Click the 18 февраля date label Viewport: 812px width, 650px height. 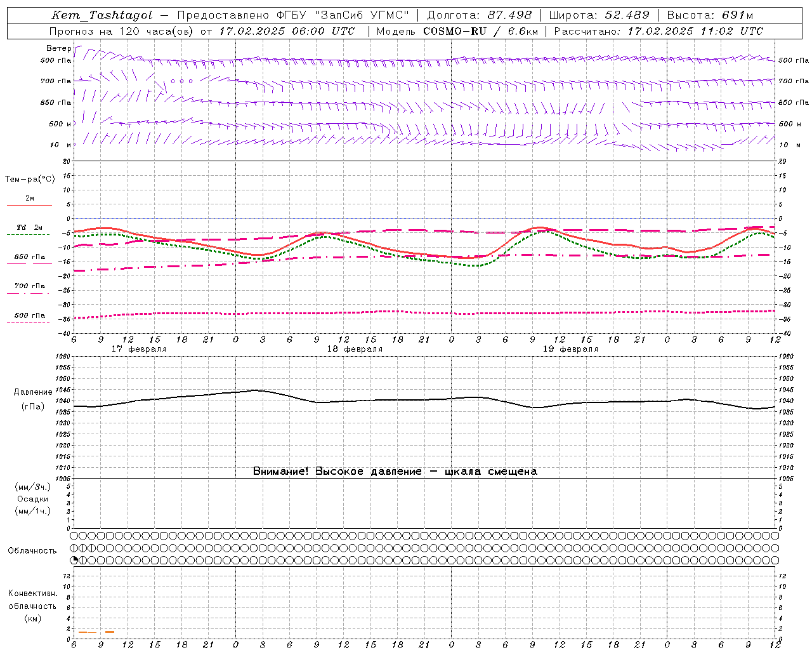(x=355, y=349)
